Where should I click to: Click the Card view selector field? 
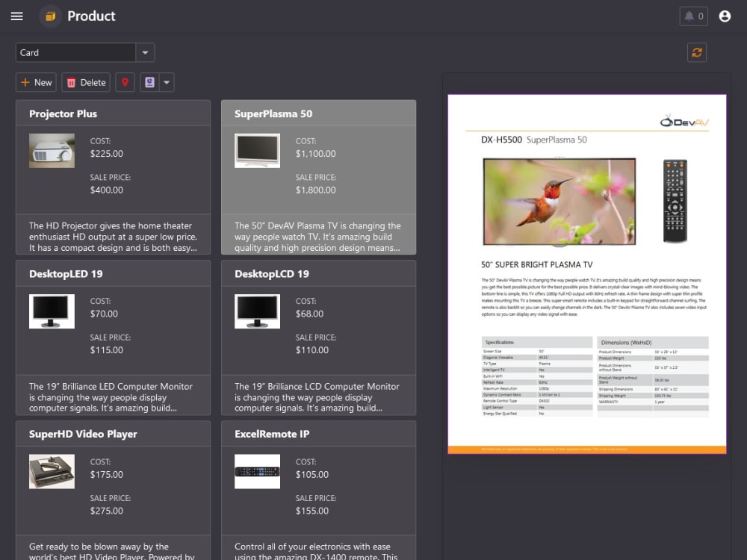point(75,52)
